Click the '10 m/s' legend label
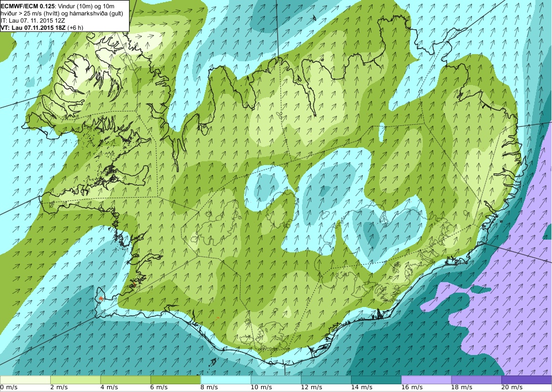The width and height of the screenshot is (552, 392). pos(262,388)
